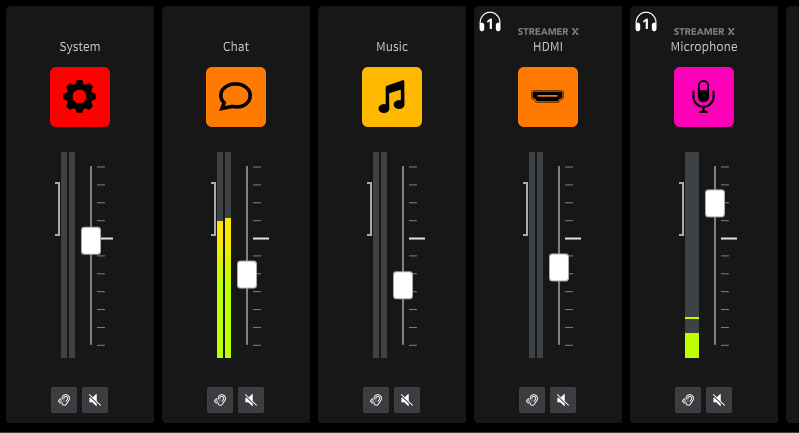
Task: Click the Chat volume fader handle
Action: [247, 274]
